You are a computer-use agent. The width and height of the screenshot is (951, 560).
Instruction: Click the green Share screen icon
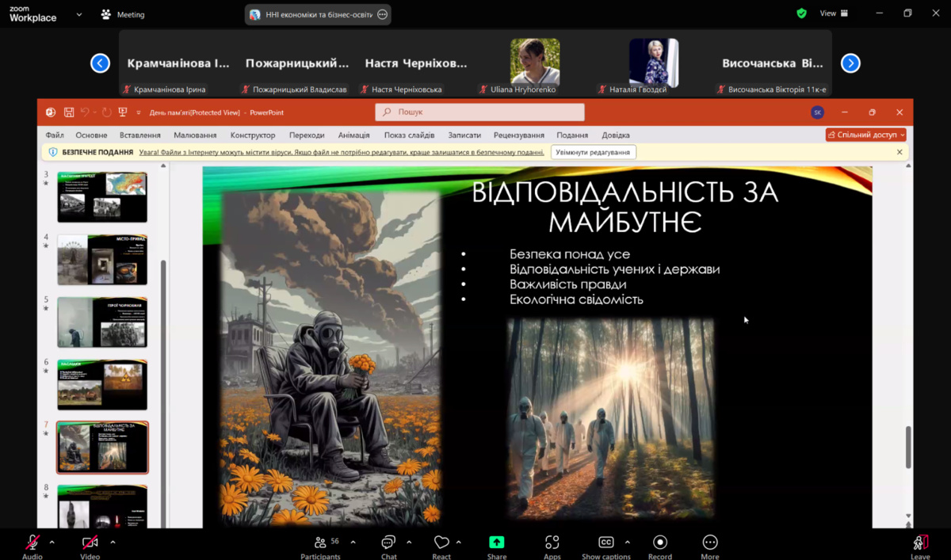click(497, 543)
